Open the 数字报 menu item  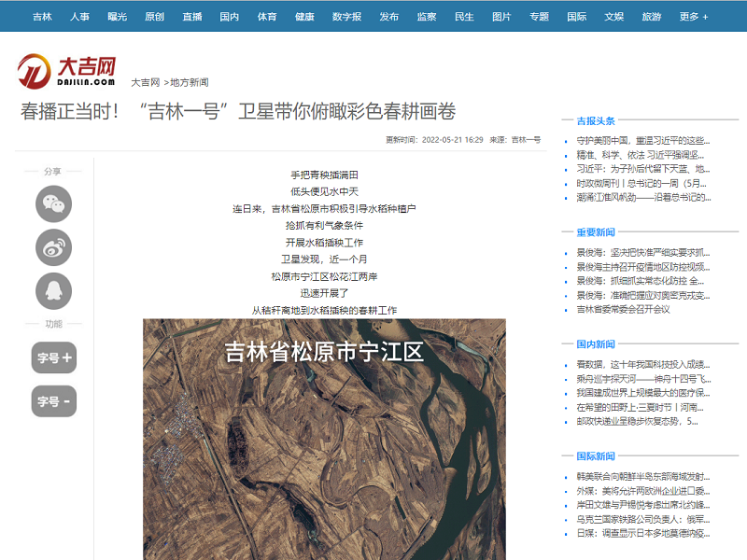(x=346, y=17)
